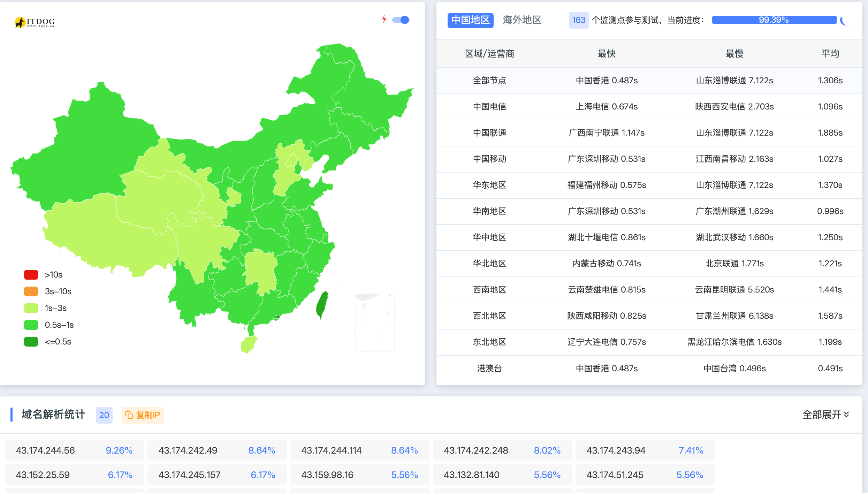Click the red lightning bolt icon
This screenshot has width=868, height=493.
pyautogui.click(x=384, y=19)
